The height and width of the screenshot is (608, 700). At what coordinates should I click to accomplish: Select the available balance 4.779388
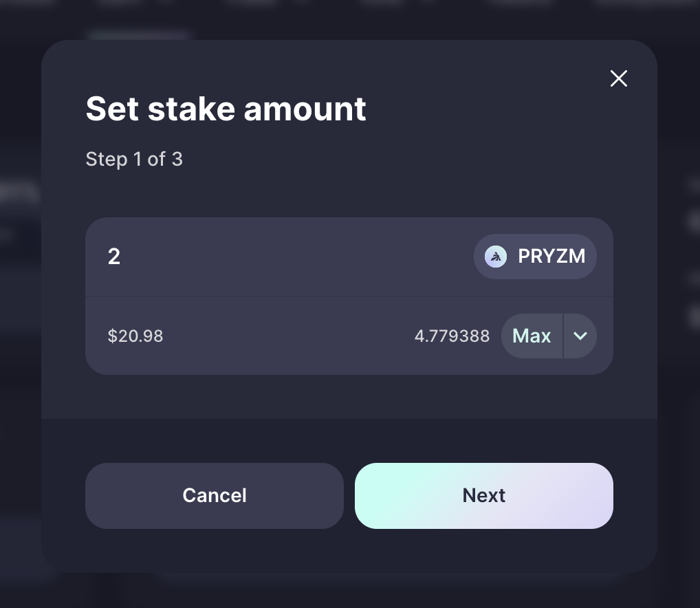[x=452, y=336]
